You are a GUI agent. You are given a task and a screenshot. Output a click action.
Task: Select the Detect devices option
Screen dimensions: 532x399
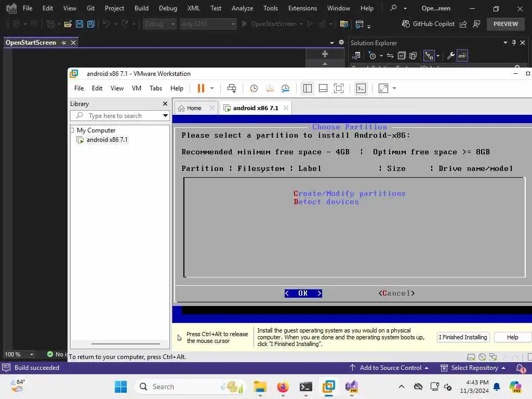[326, 202]
